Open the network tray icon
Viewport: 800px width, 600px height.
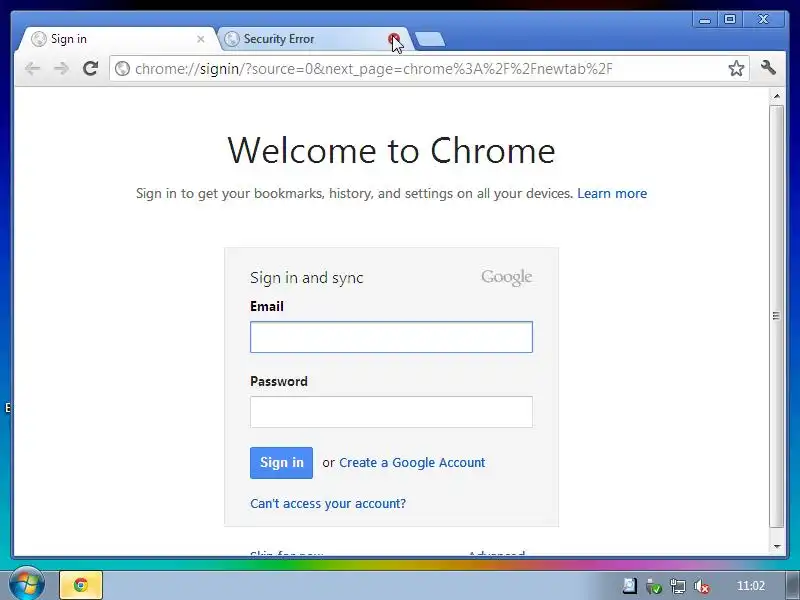click(x=678, y=586)
